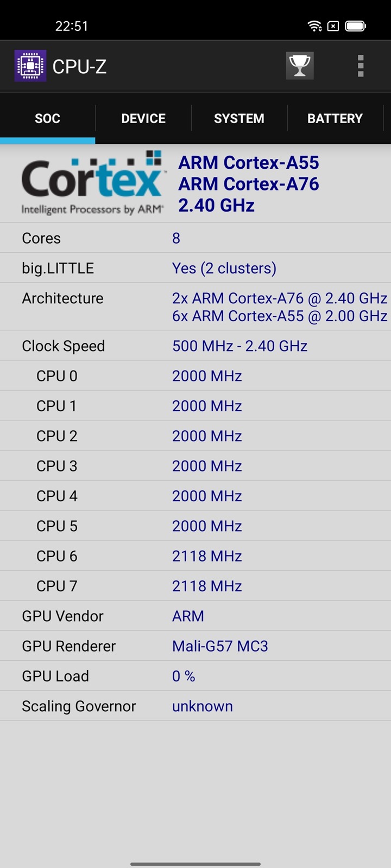391x868 pixels.
Task: Select the GPU Vendor row
Action: click(195, 616)
